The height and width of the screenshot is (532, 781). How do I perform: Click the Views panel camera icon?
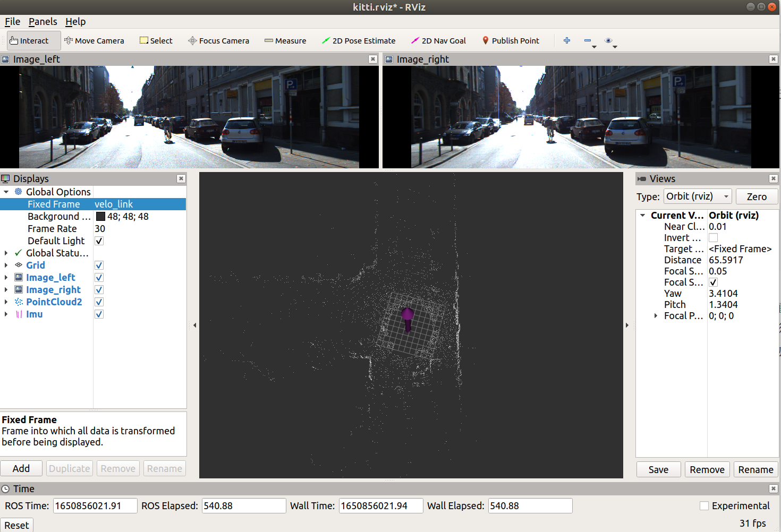click(642, 179)
